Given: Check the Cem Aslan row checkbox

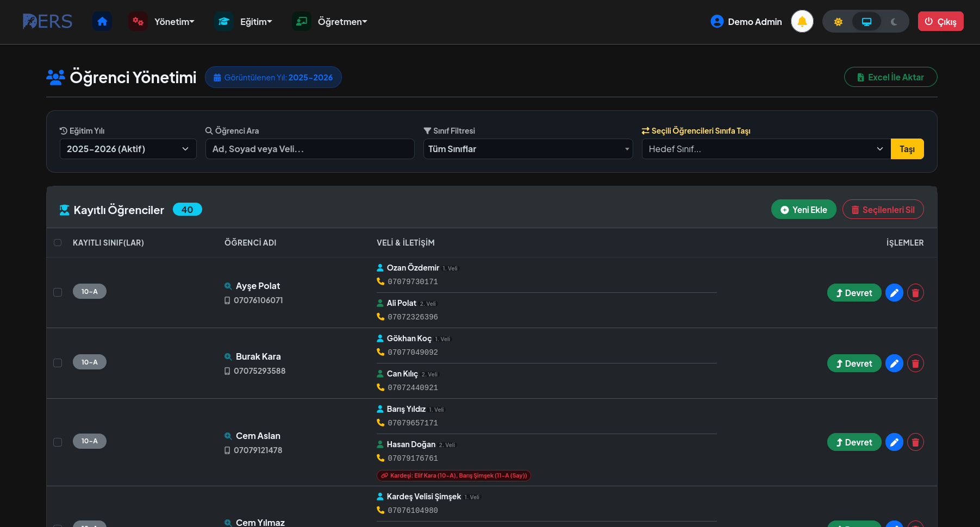Looking at the screenshot, I should tap(58, 442).
